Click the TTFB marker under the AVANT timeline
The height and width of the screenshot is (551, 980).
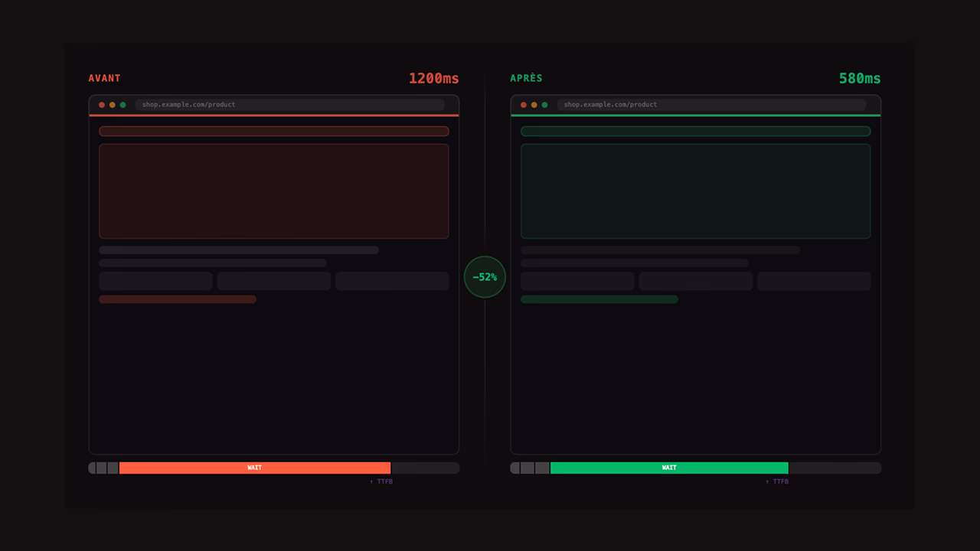[381, 481]
